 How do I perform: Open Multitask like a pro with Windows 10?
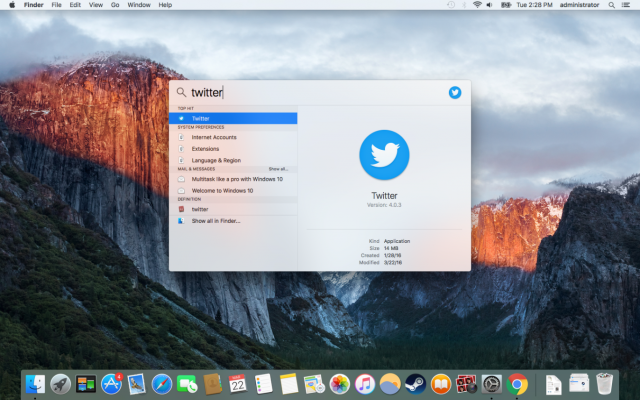[233, 179]
